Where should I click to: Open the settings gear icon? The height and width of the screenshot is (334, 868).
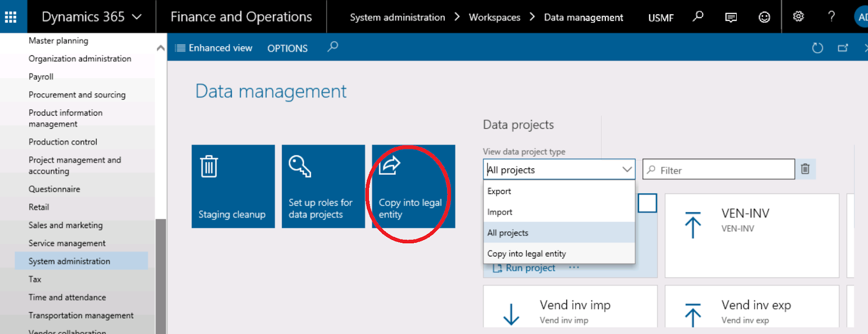click(798, 16)
